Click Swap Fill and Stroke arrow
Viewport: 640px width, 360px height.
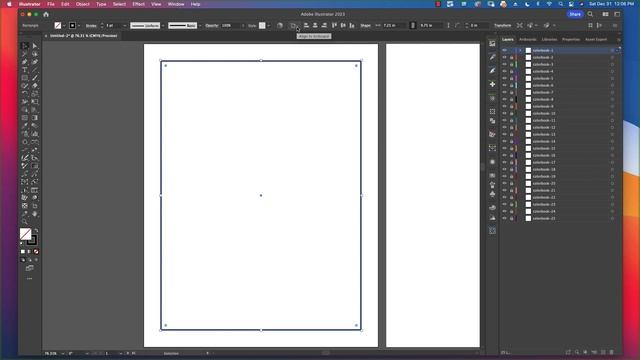tap(36, 231)
